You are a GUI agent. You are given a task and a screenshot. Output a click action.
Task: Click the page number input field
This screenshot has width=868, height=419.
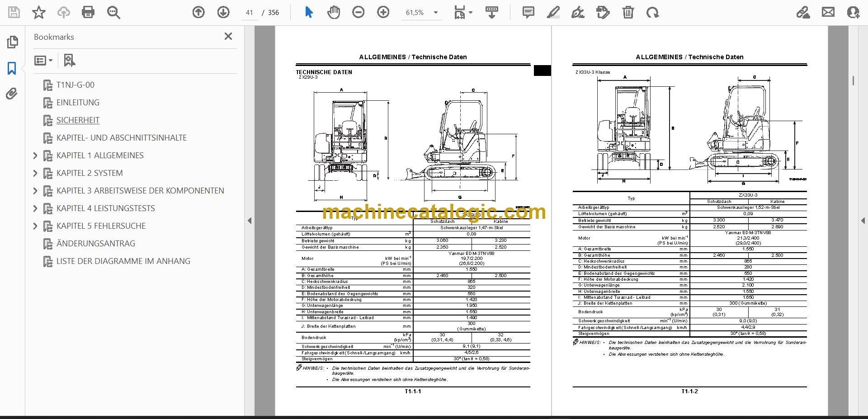click(250, 13)
